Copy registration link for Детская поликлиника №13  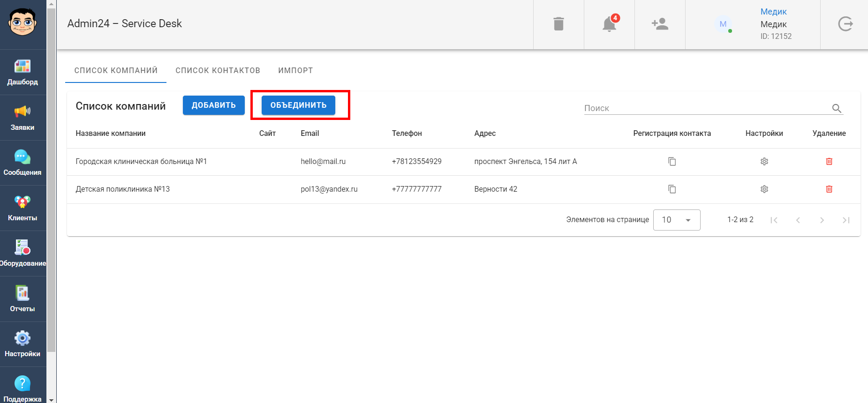click(x=672, y=189)
